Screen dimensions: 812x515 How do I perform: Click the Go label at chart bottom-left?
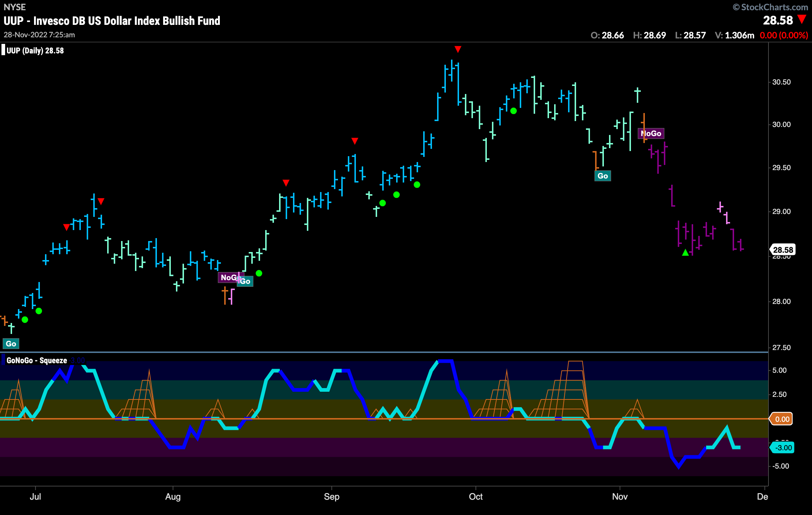[11, 344]
